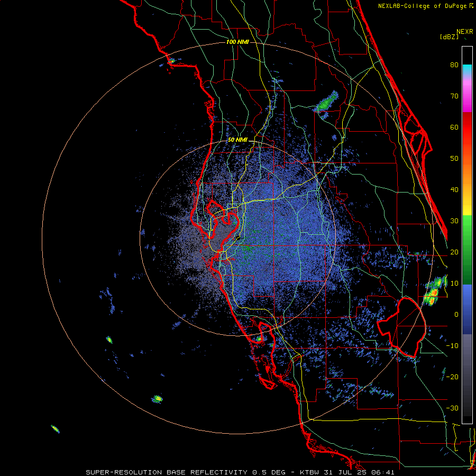Image resolution: width=476 pixels, height=476 pixels.
Task: Click the yellow segment of the color scale
Action: 467,206
